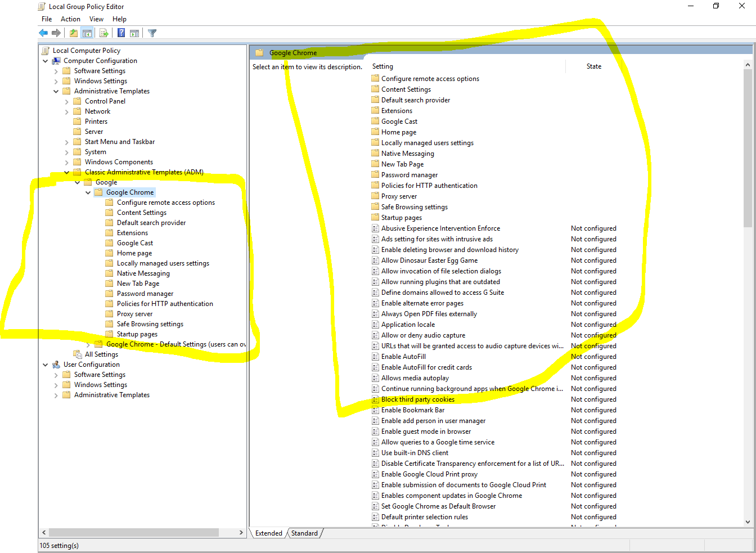This screenshot has height=553, width=756.
Task: Select Home page in the console tree
Action: [x=134, y=253]
